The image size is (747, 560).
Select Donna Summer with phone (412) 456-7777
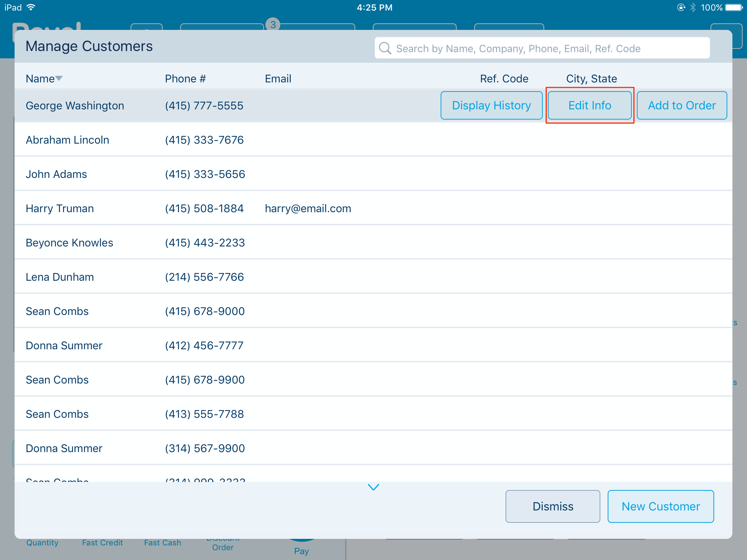[373, 345]
